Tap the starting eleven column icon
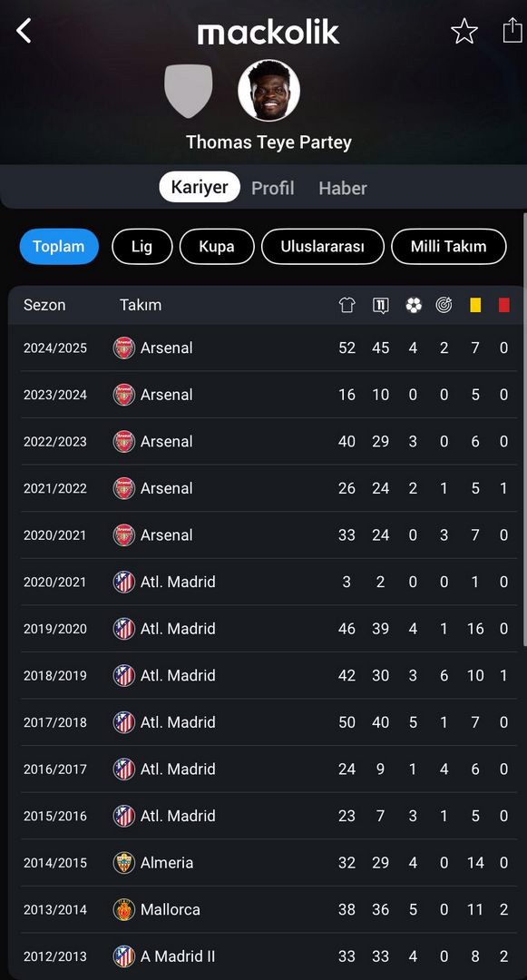Screen dimensions: 527x980 tap(380, 305)
